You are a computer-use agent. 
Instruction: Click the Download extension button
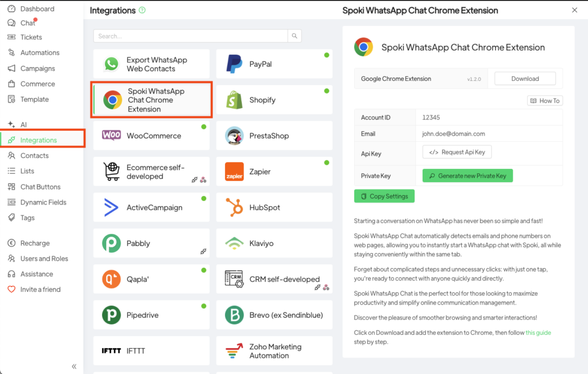(525, 79)
